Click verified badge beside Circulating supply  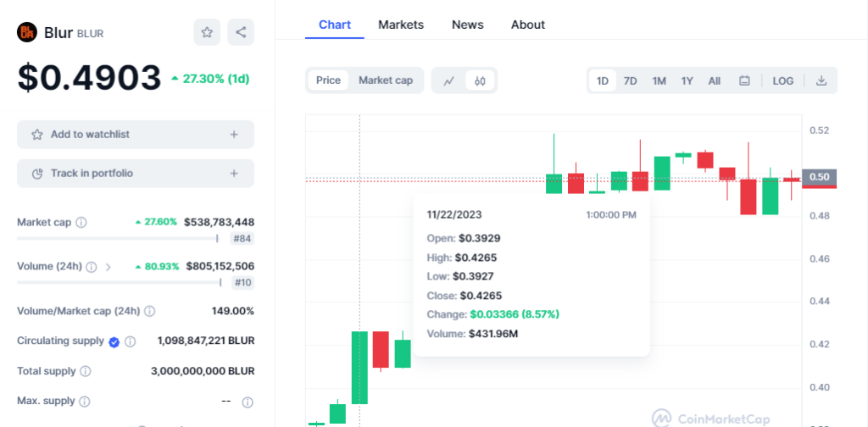114,341
